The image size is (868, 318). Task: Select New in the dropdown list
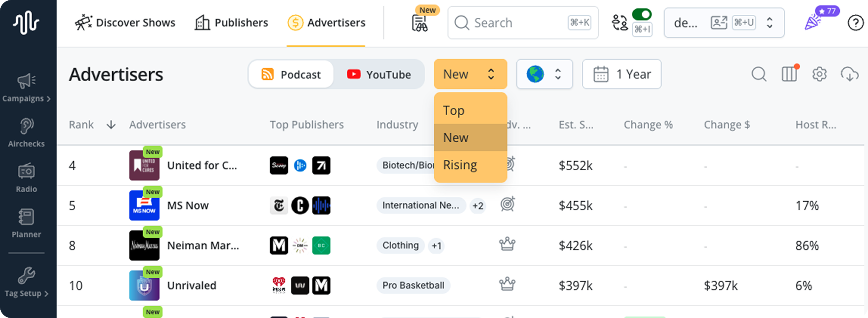pyautogui.click(x=470, y=137)
